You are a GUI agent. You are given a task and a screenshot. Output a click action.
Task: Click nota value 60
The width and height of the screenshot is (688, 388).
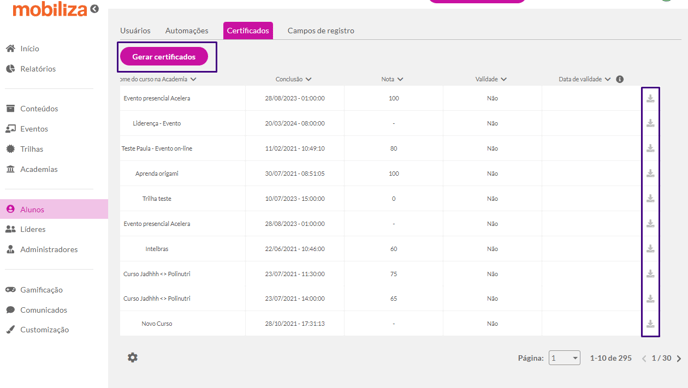pyautogui.click(x=394, y=249)
